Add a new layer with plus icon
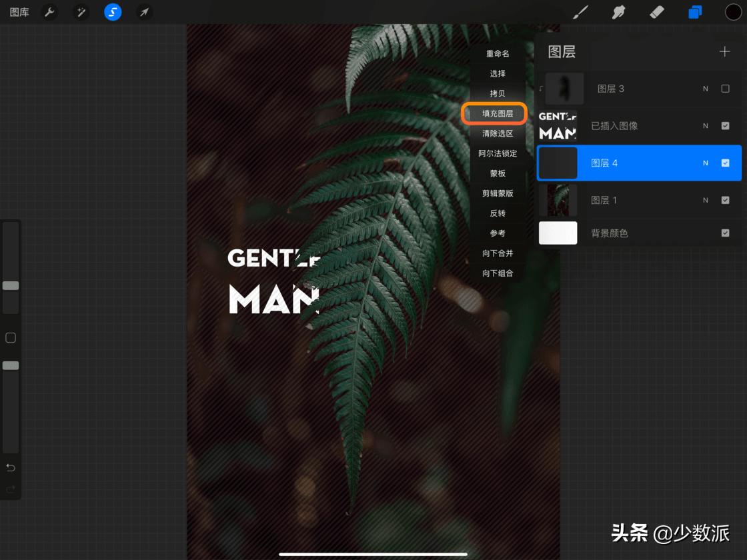Viewport: 747px width, 560px height. pyautogui.click(x=724, y=52)
